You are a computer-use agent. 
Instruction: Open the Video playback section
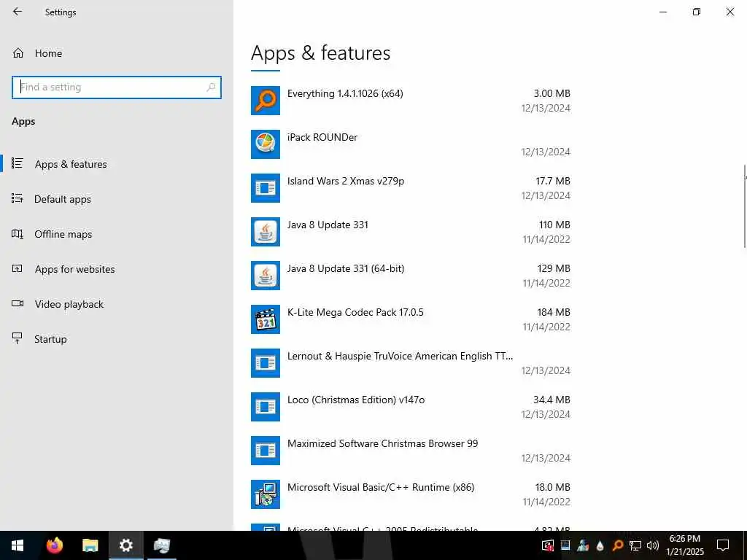pyautogui.click(x=117, y=304)
